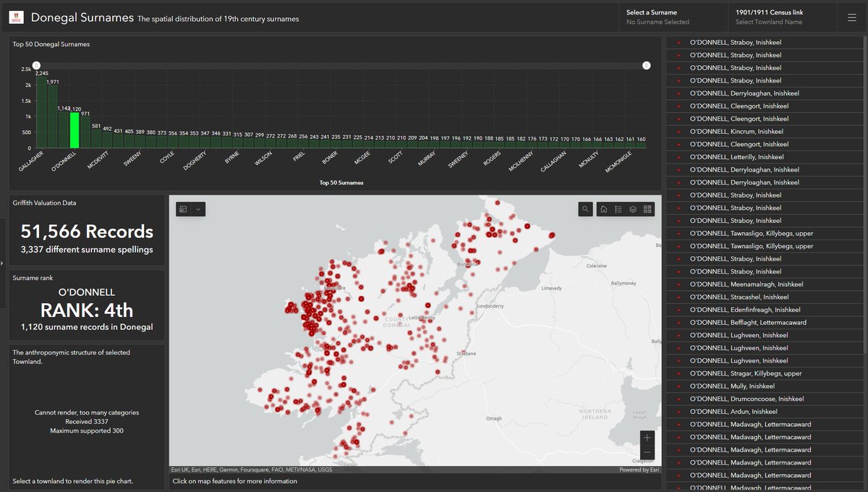Click the map selection tool icon
Viewport: 868px width, 492px height.
click(184, 209)
